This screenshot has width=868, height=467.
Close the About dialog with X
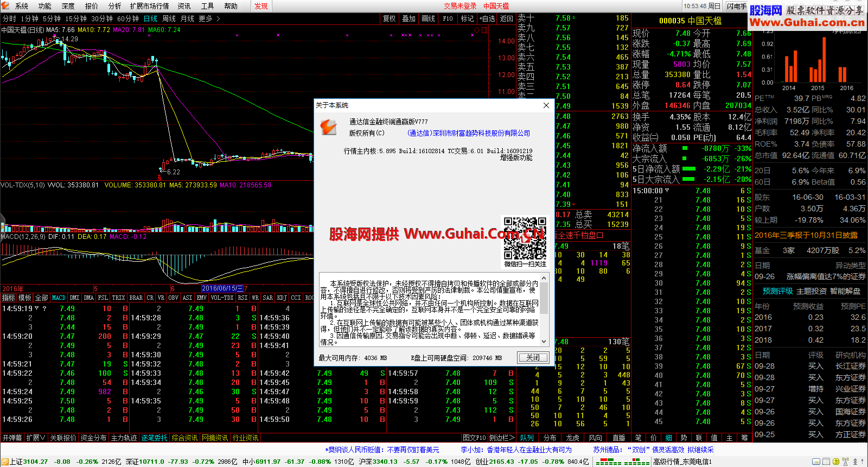546,105
